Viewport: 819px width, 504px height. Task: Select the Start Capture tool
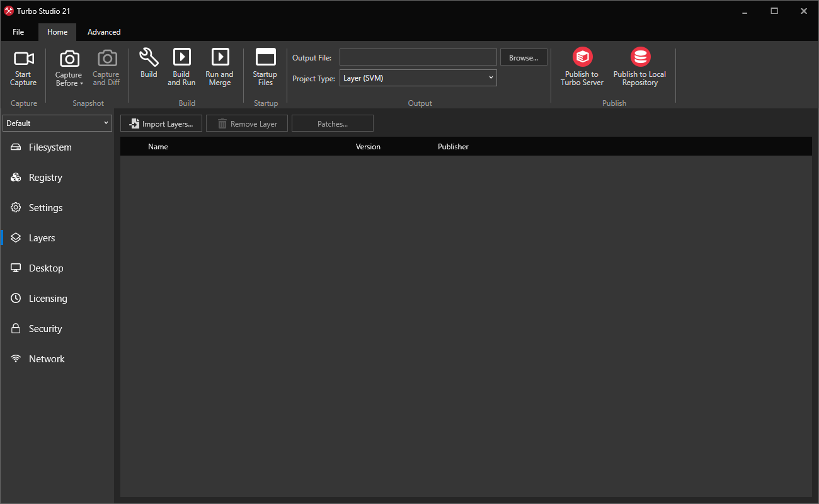pyautogui.click(x=23, y=66)
